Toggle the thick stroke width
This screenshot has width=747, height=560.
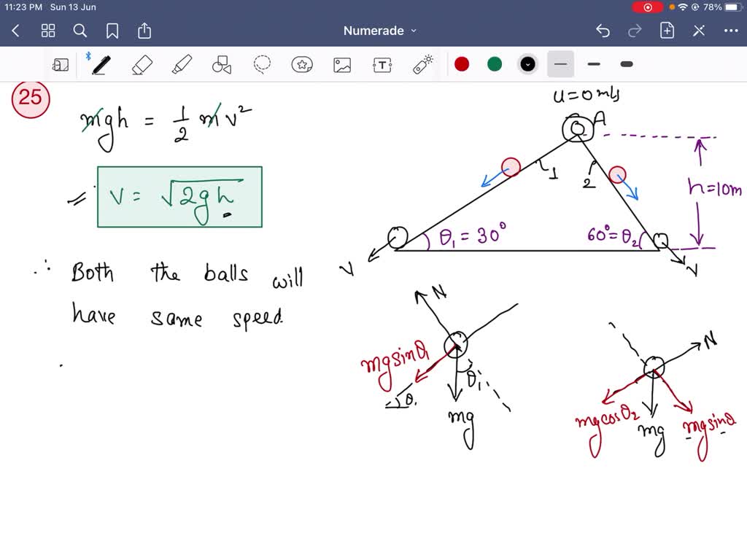point(626,64)
